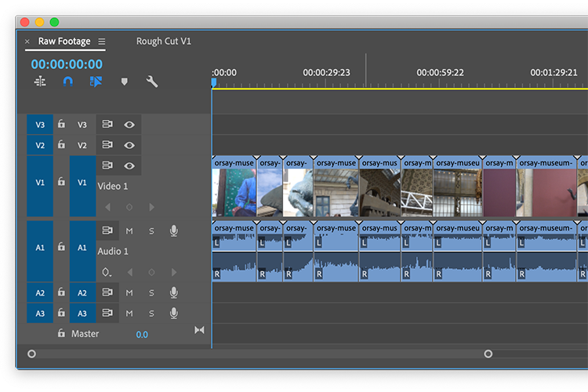
Task: Click the timeline zoom scrollbar right handle
Action: (488, 354)
